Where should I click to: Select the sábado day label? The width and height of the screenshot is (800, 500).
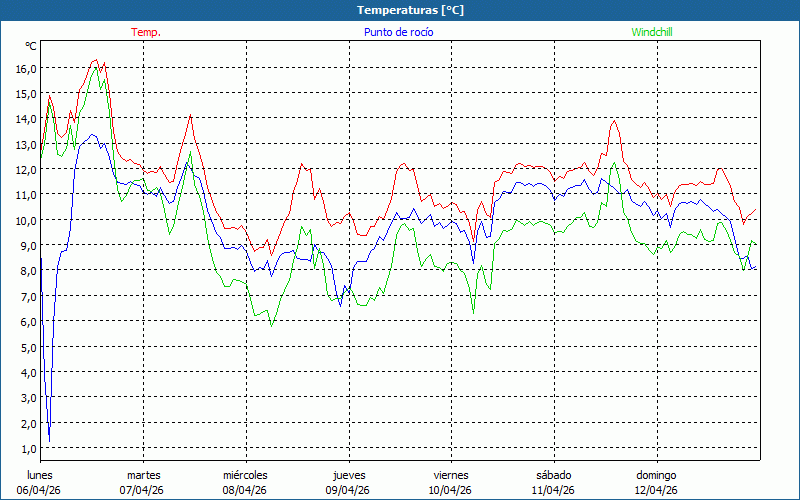tap(553, 474)
